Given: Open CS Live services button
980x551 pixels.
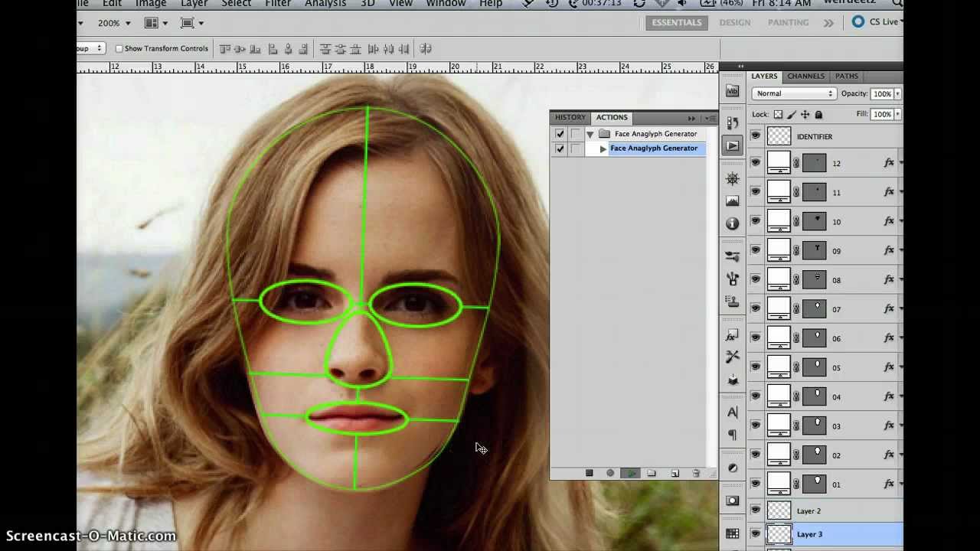Looking at the screenshot, I should click(x=877, y=22).
